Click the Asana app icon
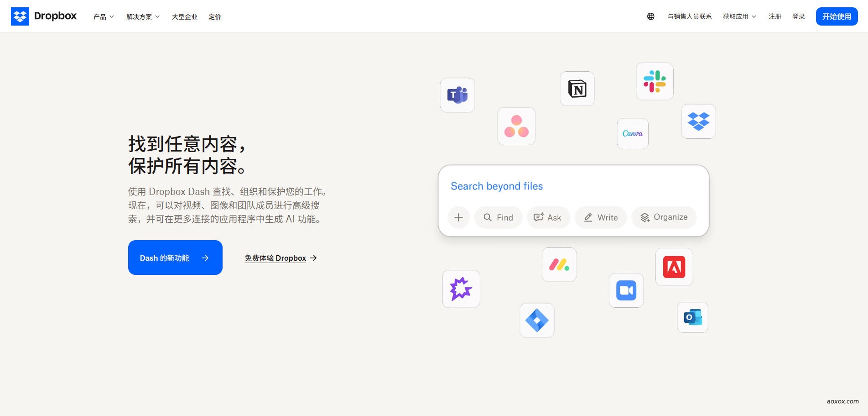The image size is (868, 416). pos(516,126)
